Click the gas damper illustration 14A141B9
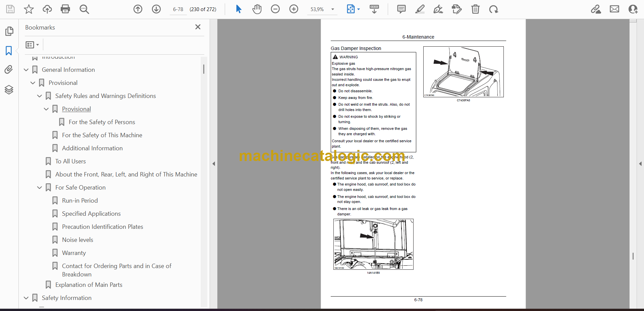 click(373, 244)
